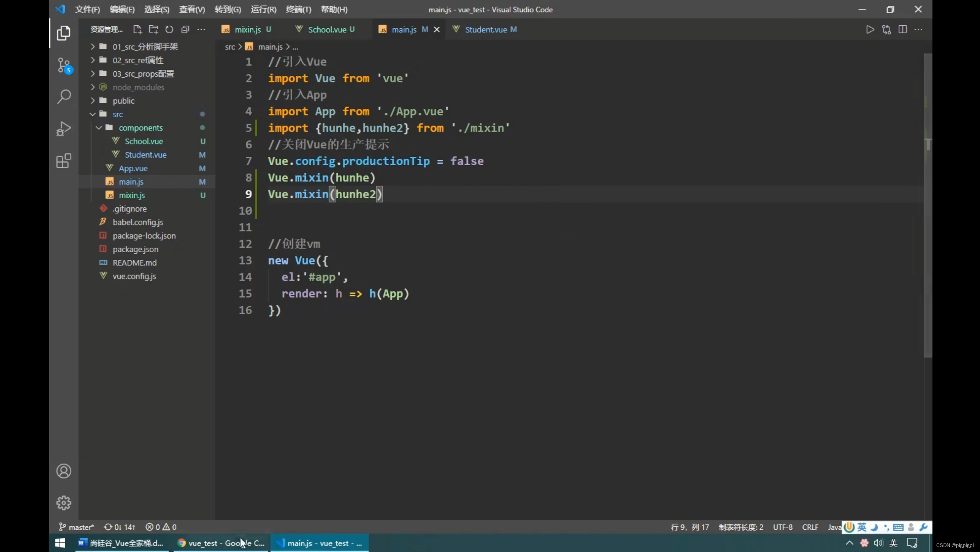Open problems panel via errors warnings count

(161, 527)
